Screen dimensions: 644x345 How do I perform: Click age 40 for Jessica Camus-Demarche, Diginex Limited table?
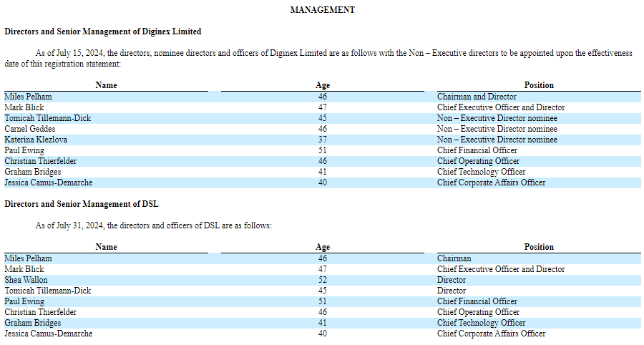[323, 183]
